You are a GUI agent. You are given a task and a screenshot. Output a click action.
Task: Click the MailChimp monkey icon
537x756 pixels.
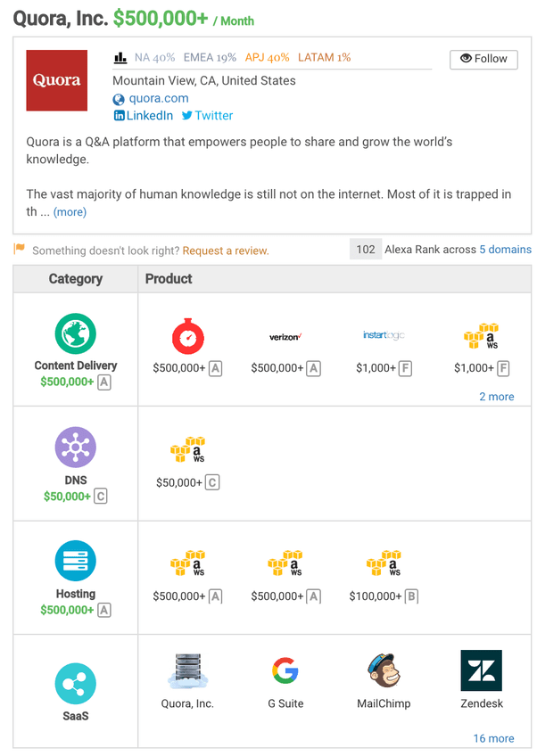coord(383,670)
